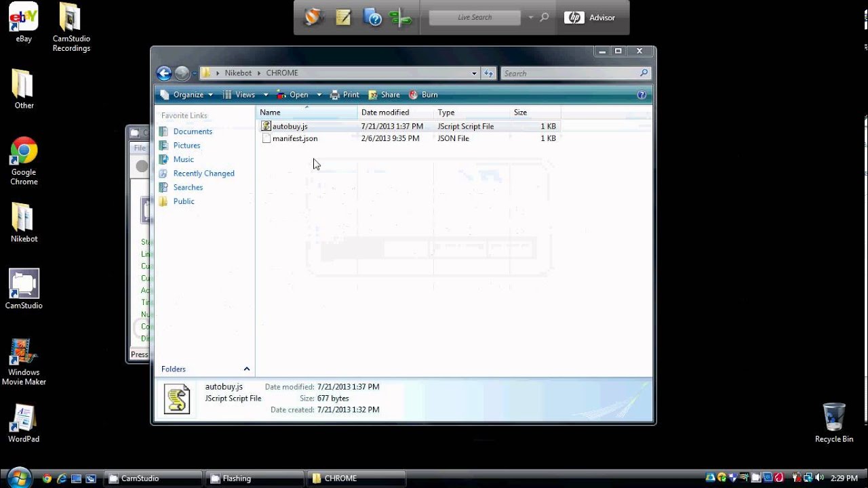
Task: Launch Chrome from quick launch bar
Action: [x=47, y=479]
